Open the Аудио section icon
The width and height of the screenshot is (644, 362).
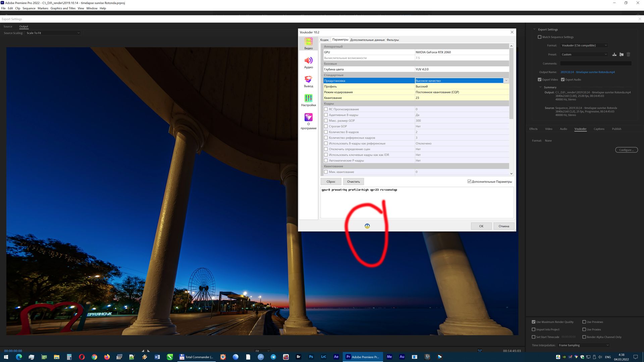tap(308, 62)
